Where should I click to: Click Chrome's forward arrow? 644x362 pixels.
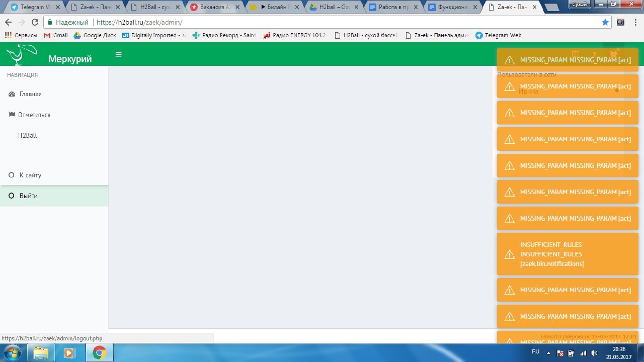coord(22,23)
